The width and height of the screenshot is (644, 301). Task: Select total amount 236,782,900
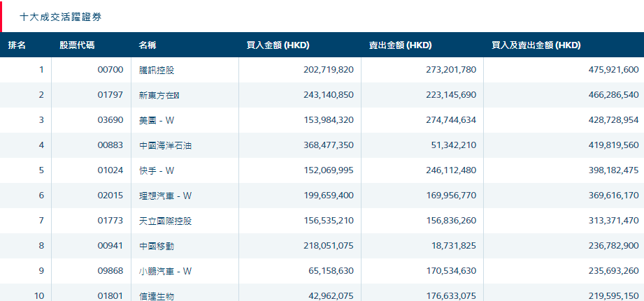[614, 246]
